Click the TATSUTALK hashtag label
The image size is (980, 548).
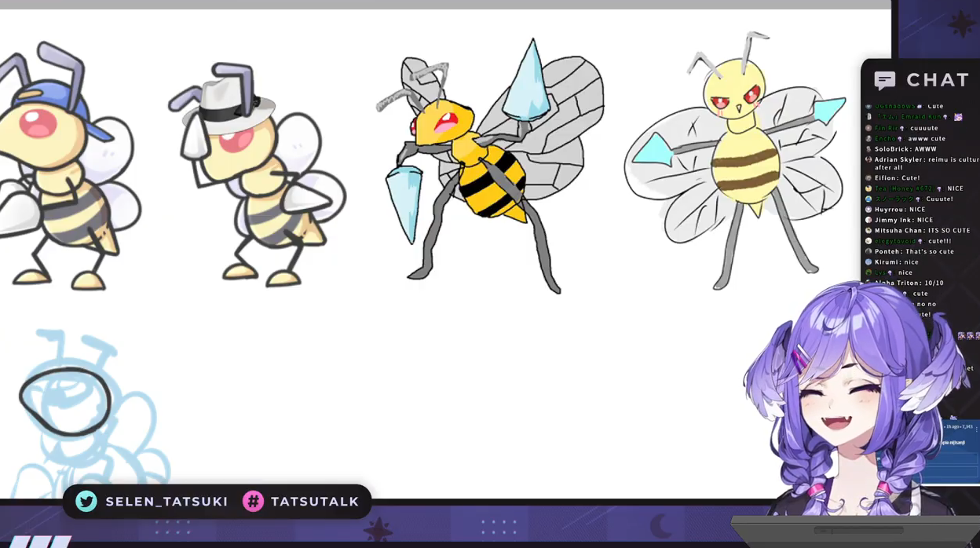[x=314, y=501]
